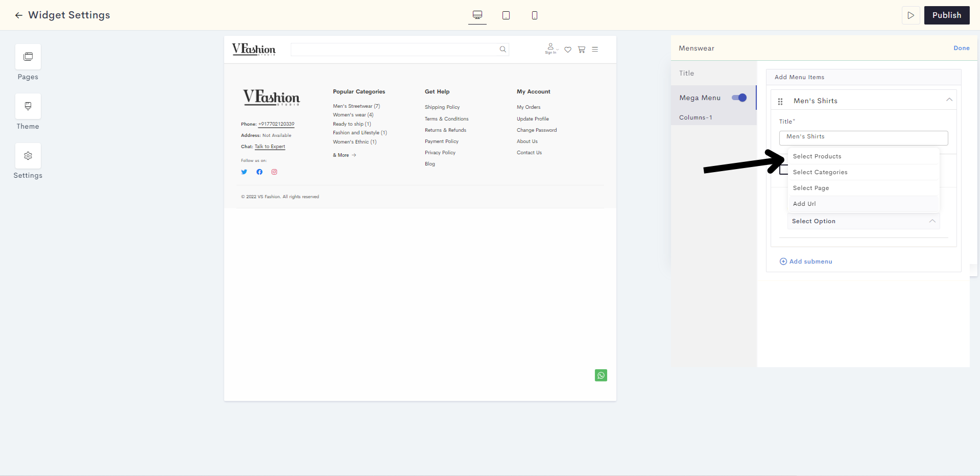
Task: Open Returns & Refunds link
Action: coord(445,130)
